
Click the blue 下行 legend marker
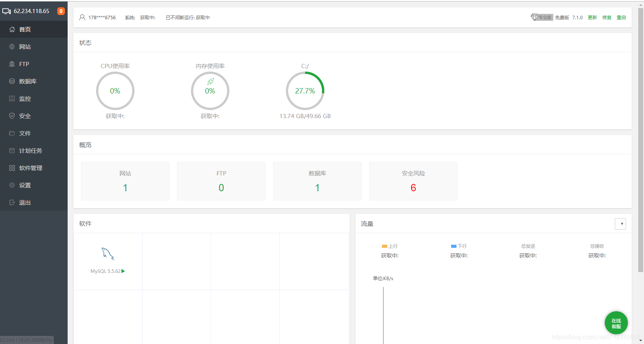click(453, 246)
